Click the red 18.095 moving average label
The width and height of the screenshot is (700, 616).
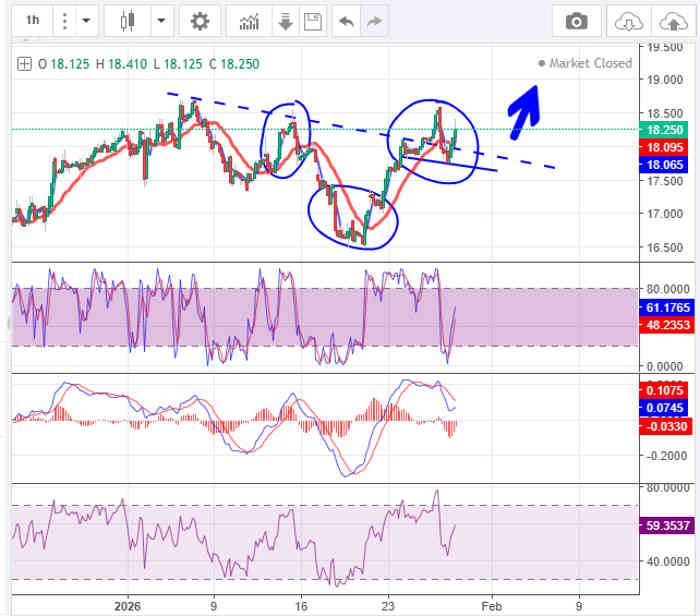pos(664,147)
